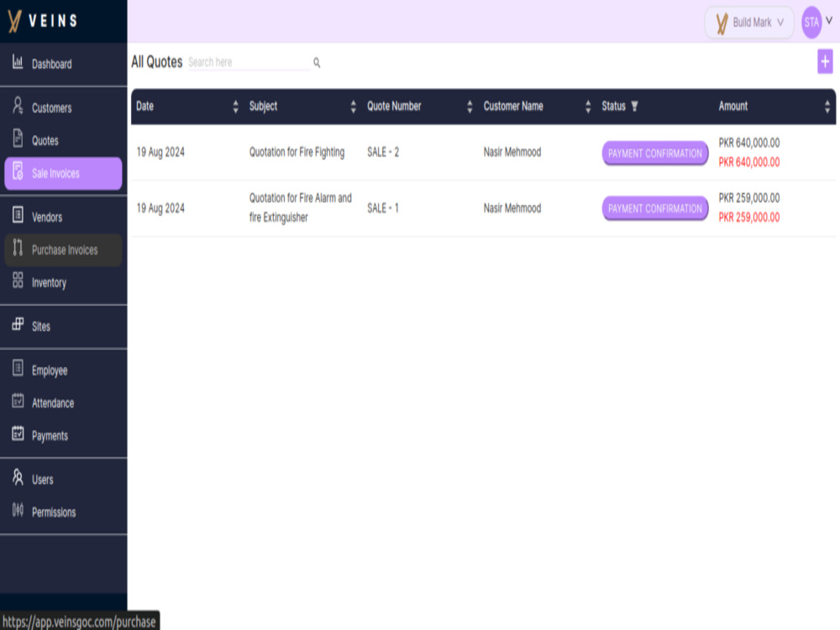Click the Inventory grid icon

coord(18,281)
